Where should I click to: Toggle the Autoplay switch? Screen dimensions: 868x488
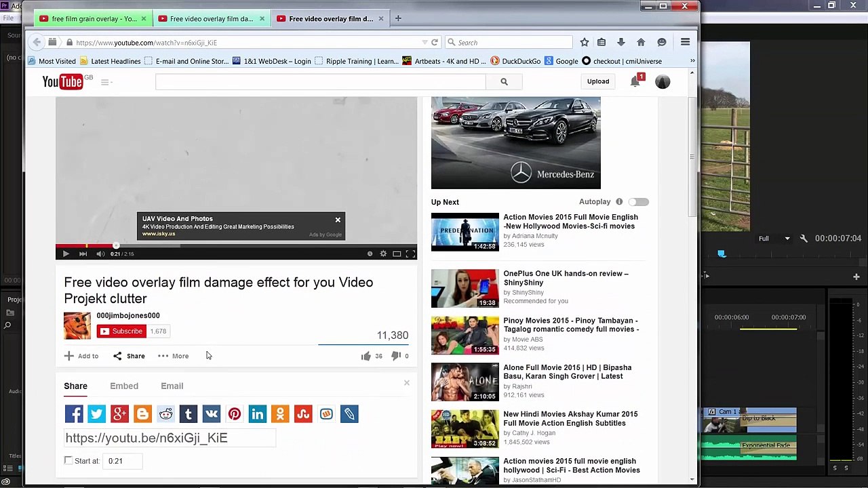click(x=638, y=202)
